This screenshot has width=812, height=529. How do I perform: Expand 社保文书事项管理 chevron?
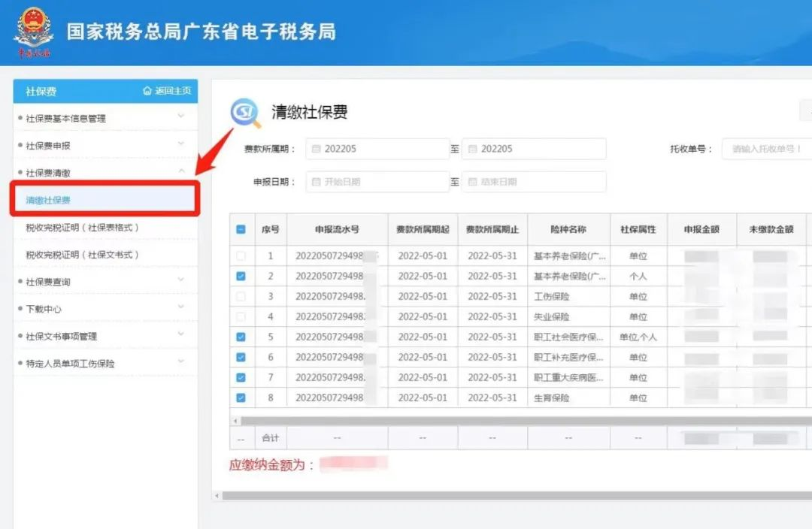181,334
